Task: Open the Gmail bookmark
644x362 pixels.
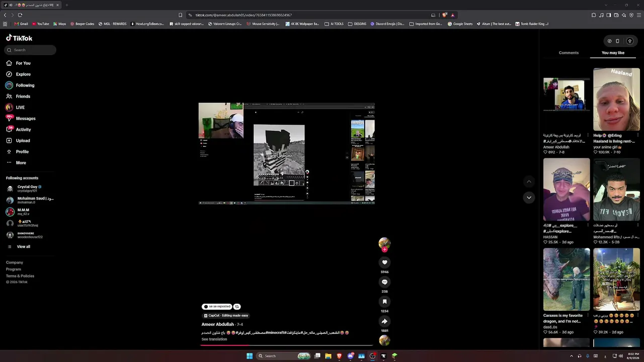Action: (21, 24)
